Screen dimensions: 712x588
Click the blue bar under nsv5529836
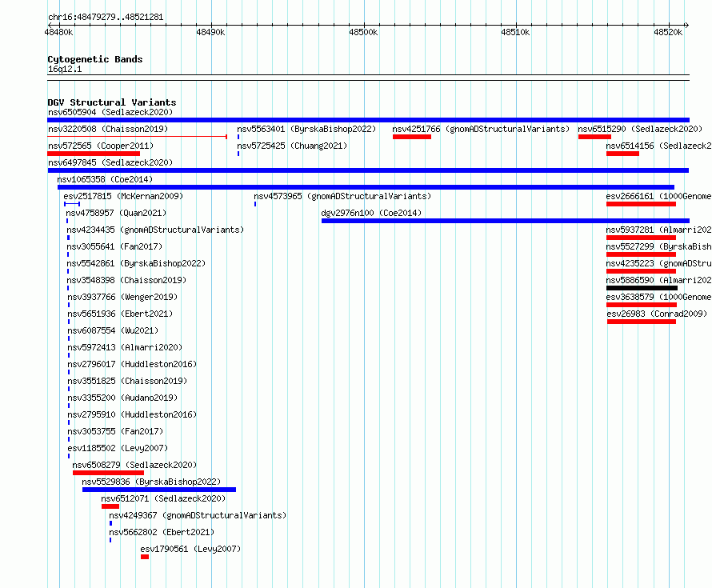159,490
